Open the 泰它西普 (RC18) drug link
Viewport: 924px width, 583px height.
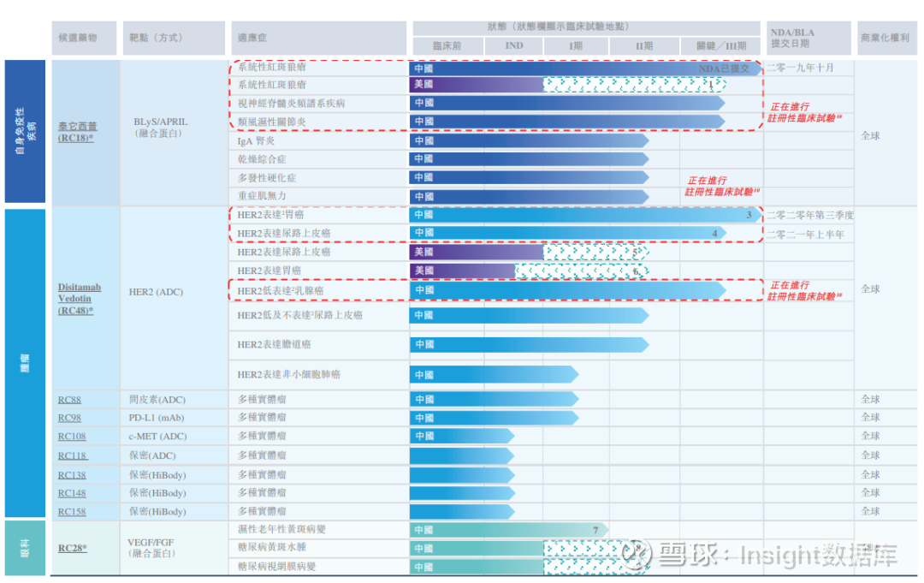click(77, 132)
